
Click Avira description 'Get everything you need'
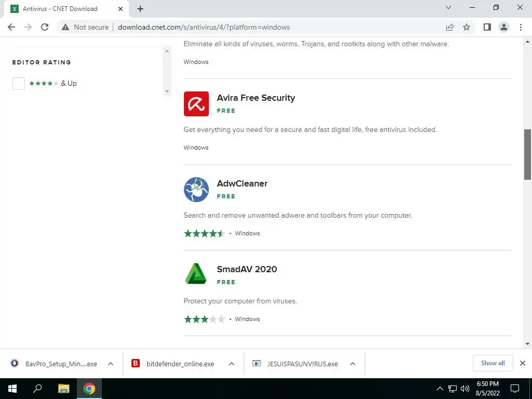[x=310, y=129]
